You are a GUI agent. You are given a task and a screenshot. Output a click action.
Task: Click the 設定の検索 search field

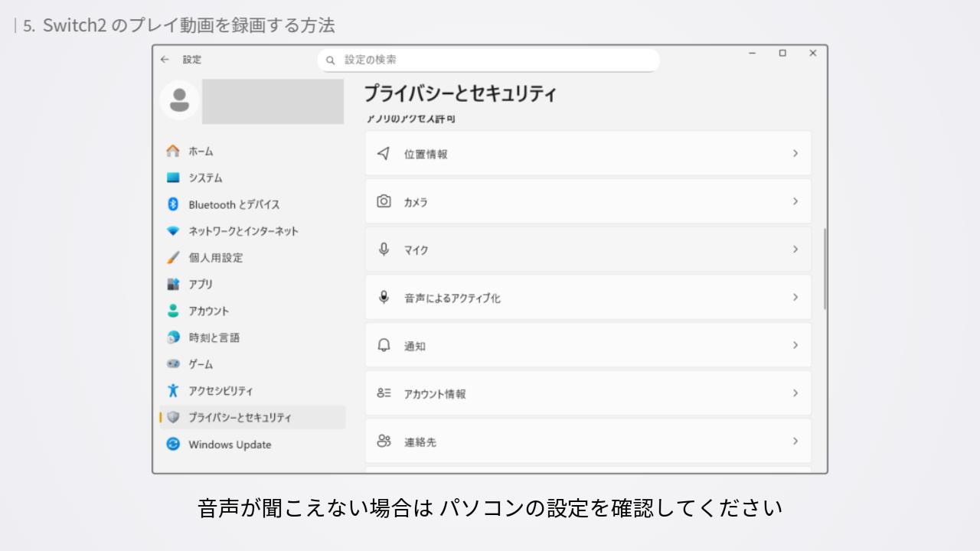pyautogui.click(x=498, y=60)
